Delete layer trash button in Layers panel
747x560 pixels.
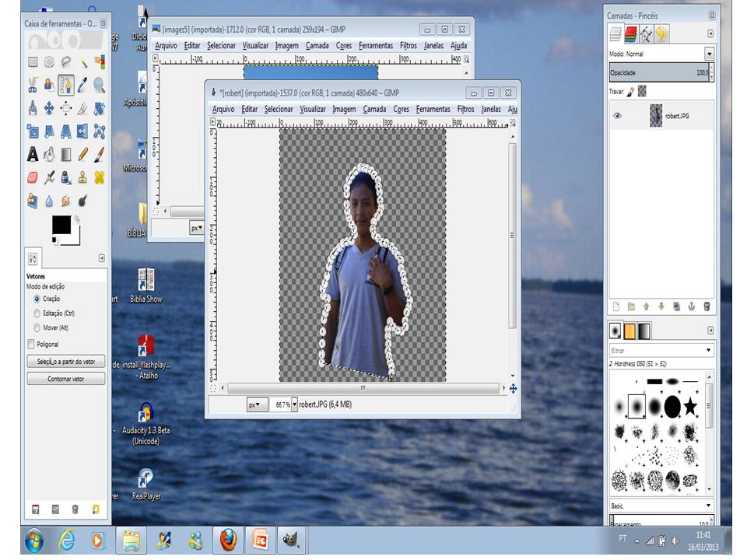click(x=707, y=306)
